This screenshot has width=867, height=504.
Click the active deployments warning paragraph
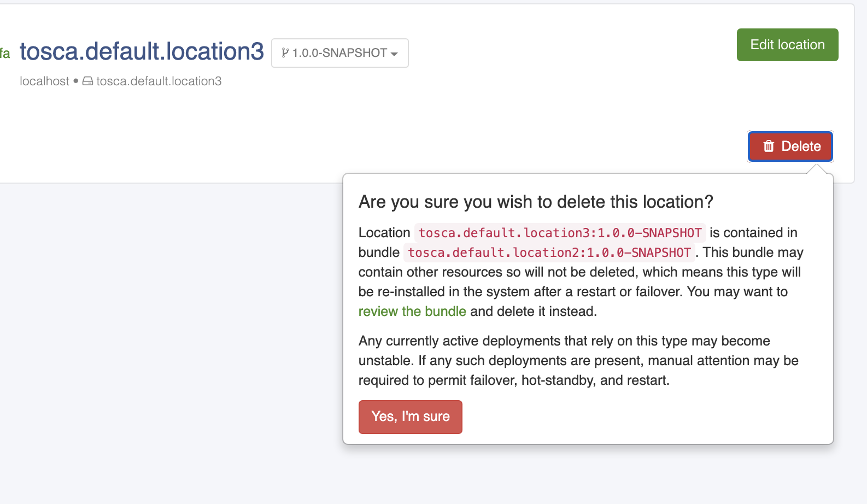point(578,361)
